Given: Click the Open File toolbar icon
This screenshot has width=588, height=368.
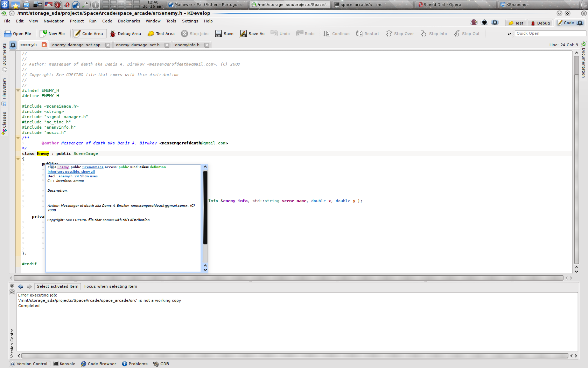Looking at the screenshot, I should 8,34.
